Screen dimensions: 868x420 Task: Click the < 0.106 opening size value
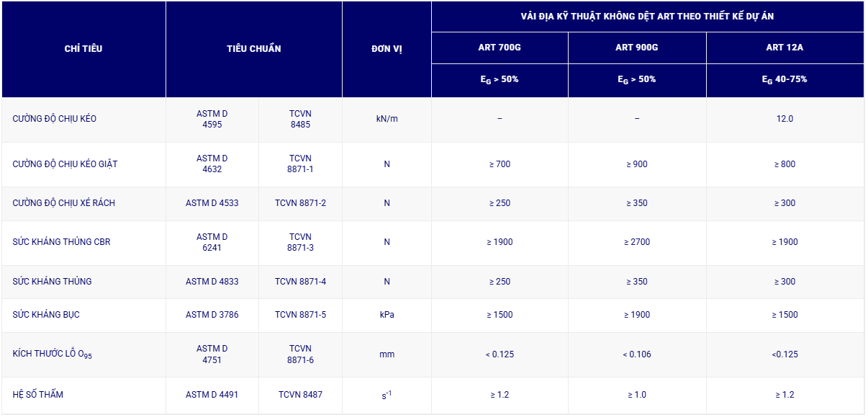636,354
